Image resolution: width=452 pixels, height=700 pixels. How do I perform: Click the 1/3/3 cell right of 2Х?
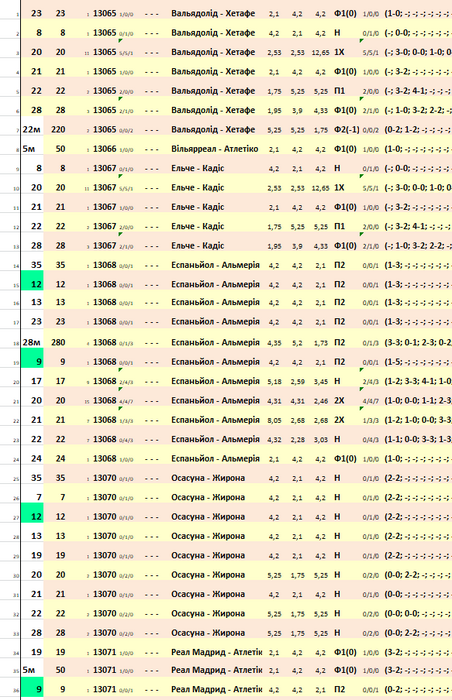point(371,421)
